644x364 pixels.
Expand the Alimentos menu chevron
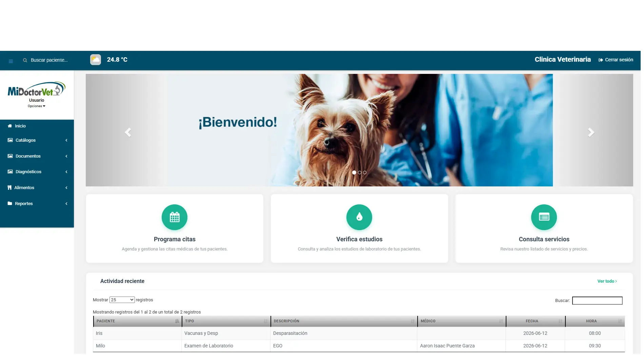point(66,188)
